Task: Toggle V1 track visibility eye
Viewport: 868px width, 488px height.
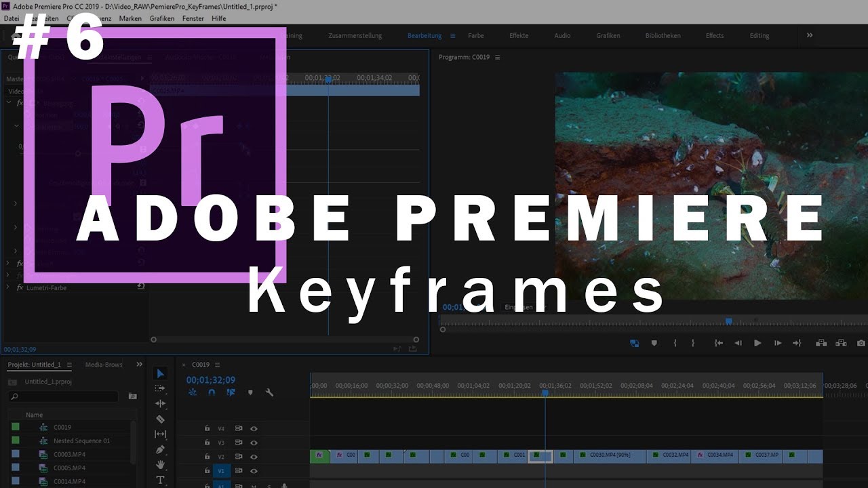Action: (x=254, y=470)
